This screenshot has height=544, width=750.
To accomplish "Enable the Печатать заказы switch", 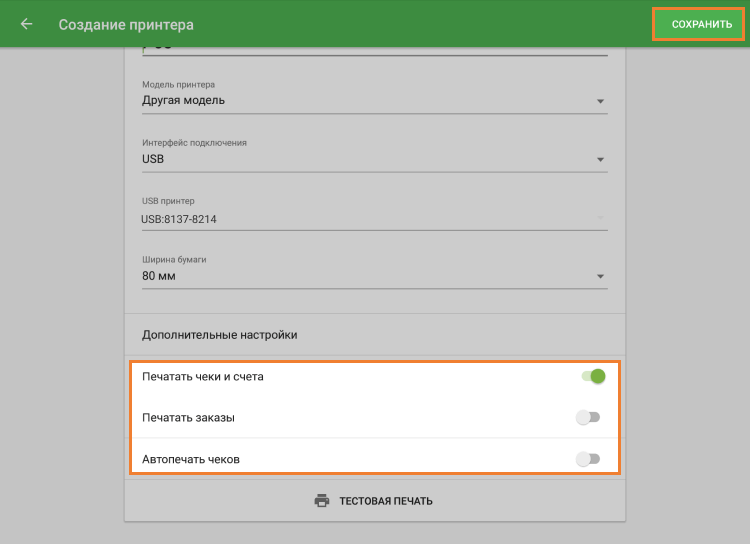I will (588, 417).
